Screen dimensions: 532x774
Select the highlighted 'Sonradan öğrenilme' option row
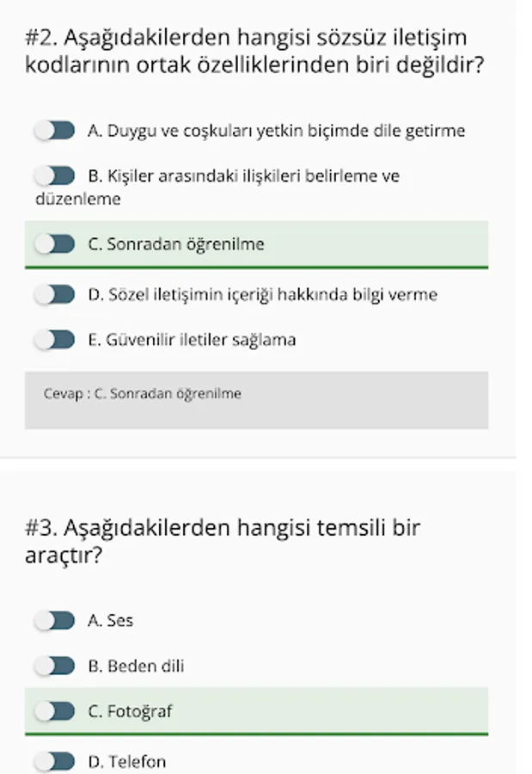pyautogui.click(x=258, y=244)
